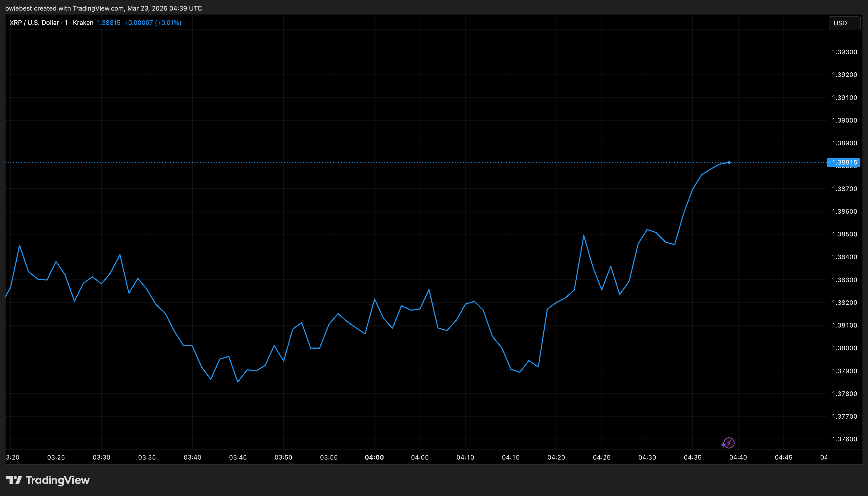The image size is (868, 496).
Task: Click the TradingView logo at the bottom left
Action: coord(48,480)
